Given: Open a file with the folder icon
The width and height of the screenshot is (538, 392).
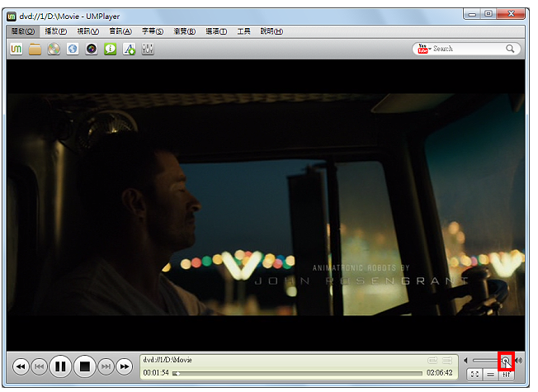Looking at the screenshot, I should coord(35,49).
